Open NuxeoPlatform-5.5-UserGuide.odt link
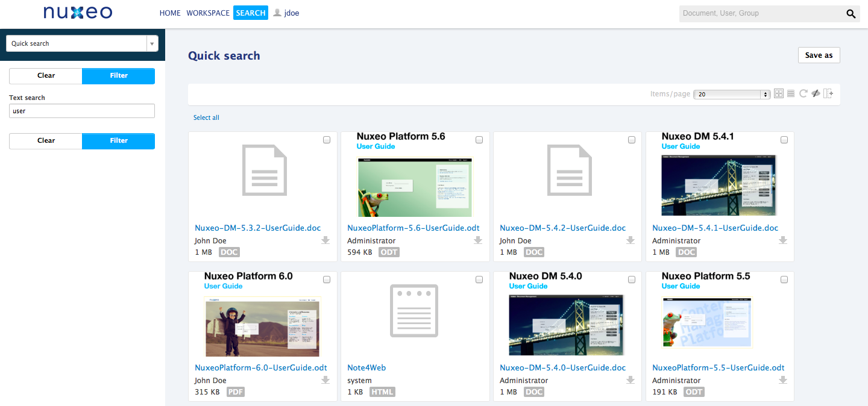This screenshot has height=406, width=868. coord(719,367)
